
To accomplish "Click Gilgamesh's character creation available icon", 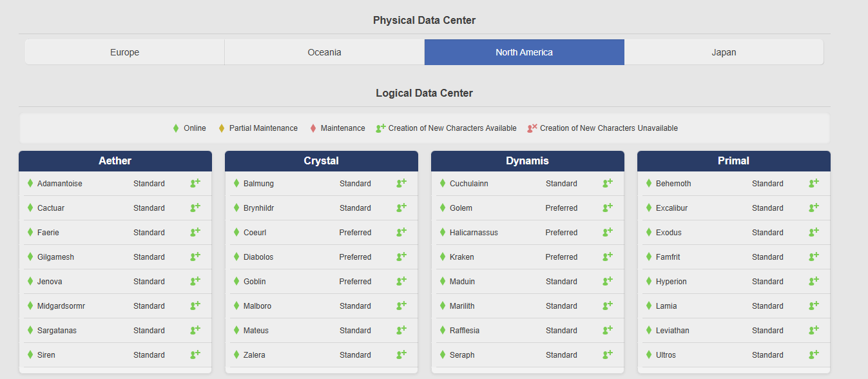I will [195, 257].
